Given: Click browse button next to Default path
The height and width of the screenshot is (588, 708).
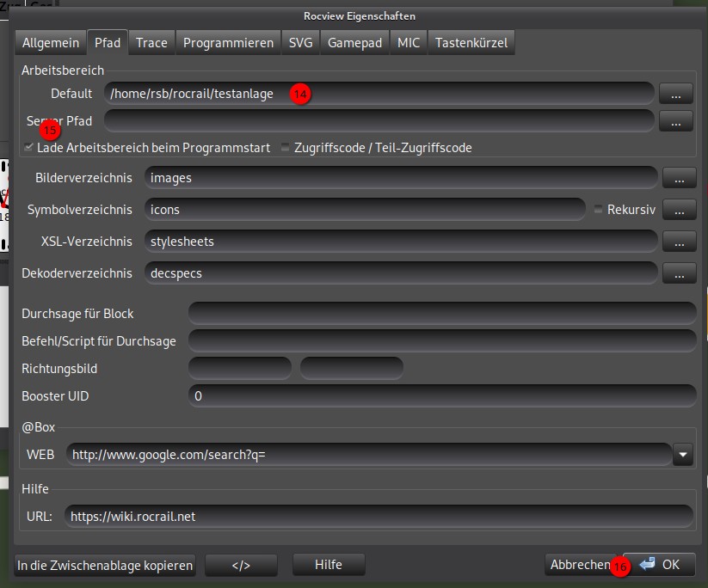Looking at the screenshot, I should click(676, 94).
